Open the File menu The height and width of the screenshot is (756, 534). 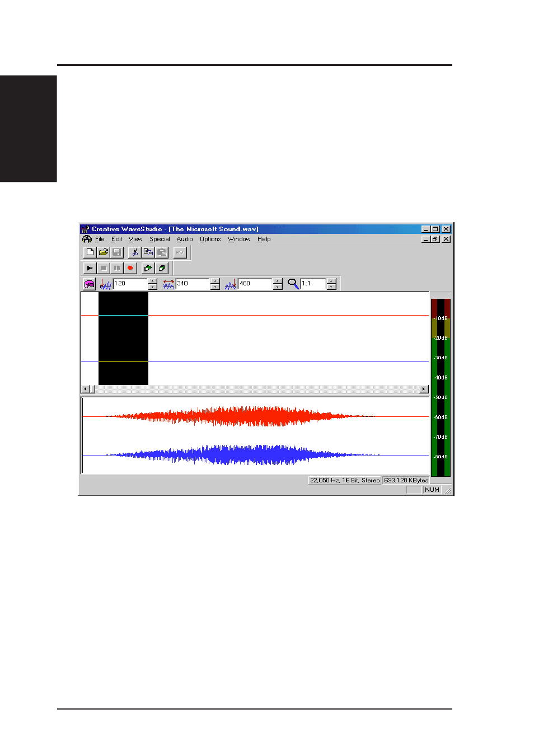[100, 239]
